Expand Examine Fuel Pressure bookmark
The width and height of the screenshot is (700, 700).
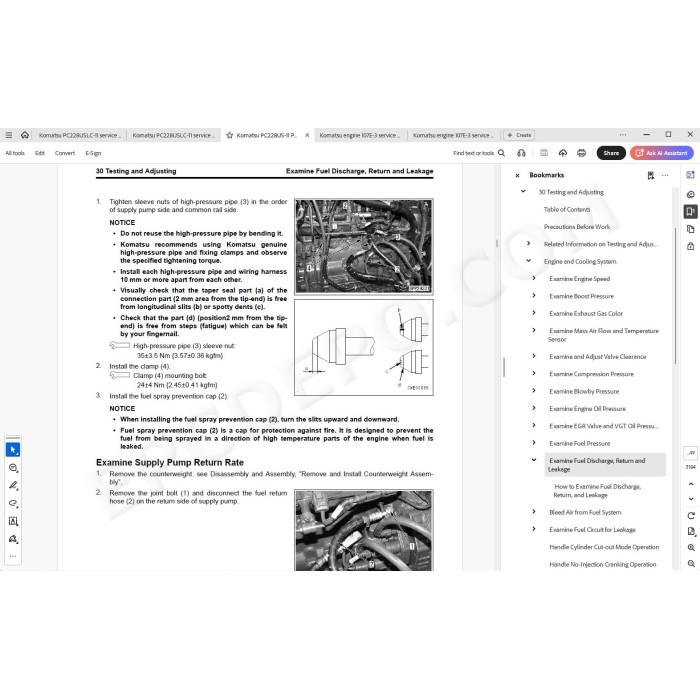point(534,443)
